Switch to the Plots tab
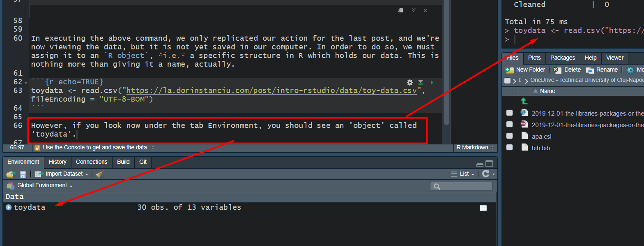Viewport: 644px width, 246px height. pos(534,58)
